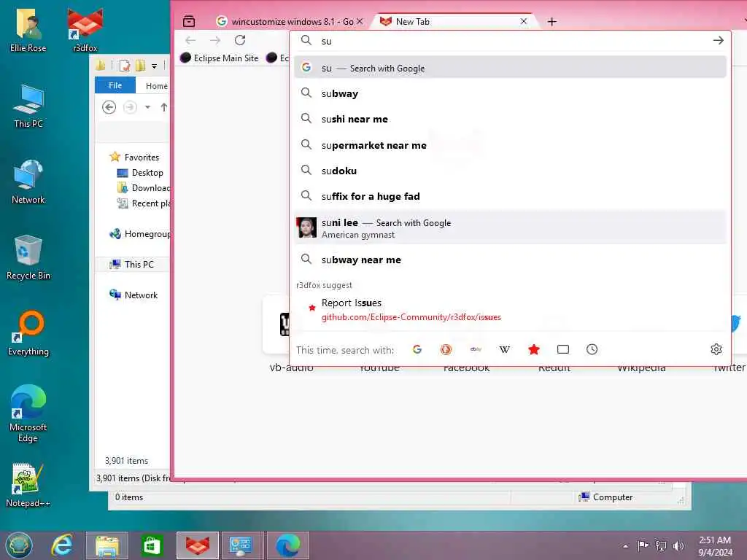Image resolution: width=747 pixels, height=560 pixels.
Task: Search this time with Google engine icon
Action: pyautogui.click(x=417, y=349)
